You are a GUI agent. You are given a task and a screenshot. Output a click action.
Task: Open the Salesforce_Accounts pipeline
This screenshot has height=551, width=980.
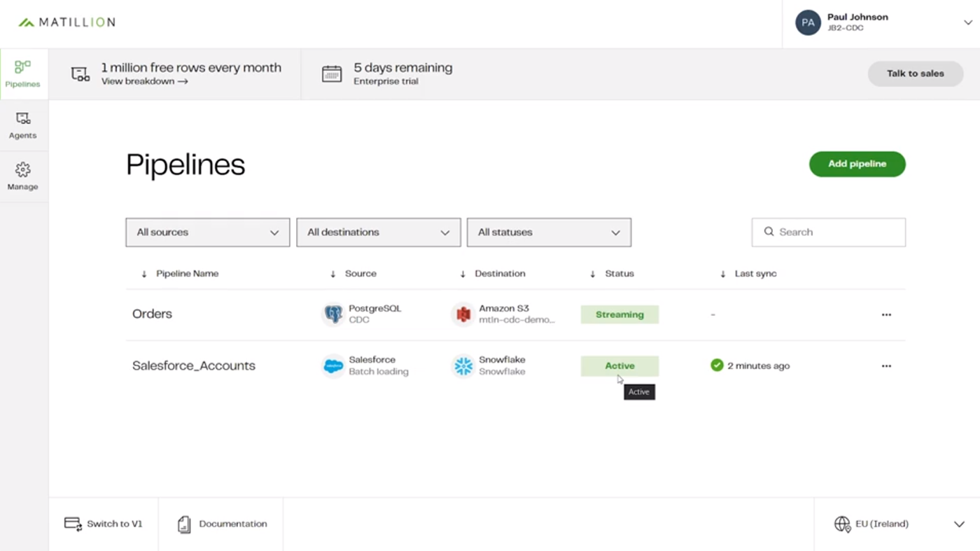[194, 365]
